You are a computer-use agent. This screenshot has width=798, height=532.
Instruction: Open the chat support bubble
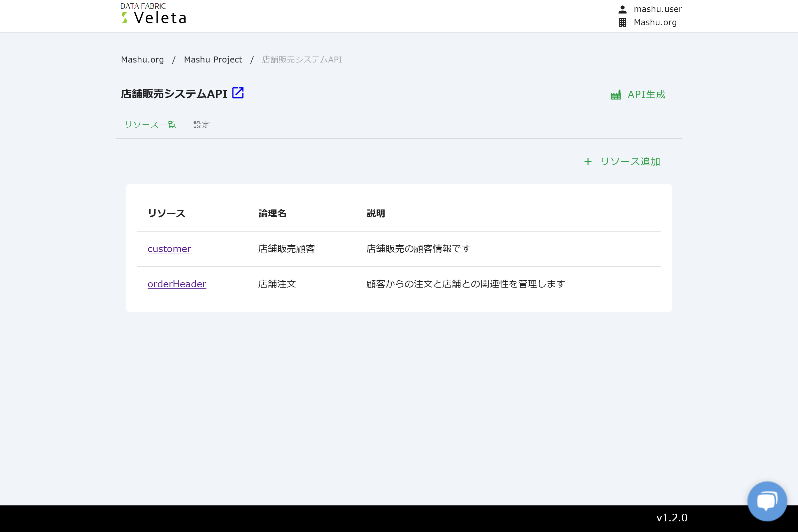[767, 501]
